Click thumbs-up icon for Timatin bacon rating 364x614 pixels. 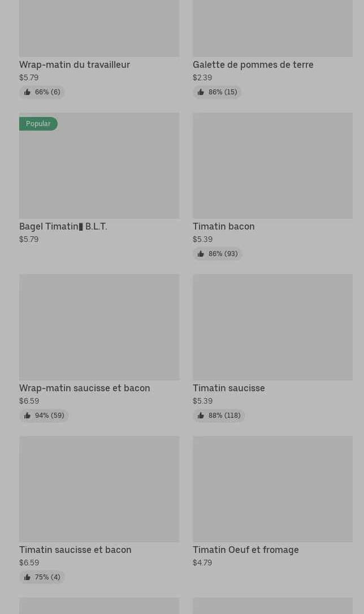(201, 254)
